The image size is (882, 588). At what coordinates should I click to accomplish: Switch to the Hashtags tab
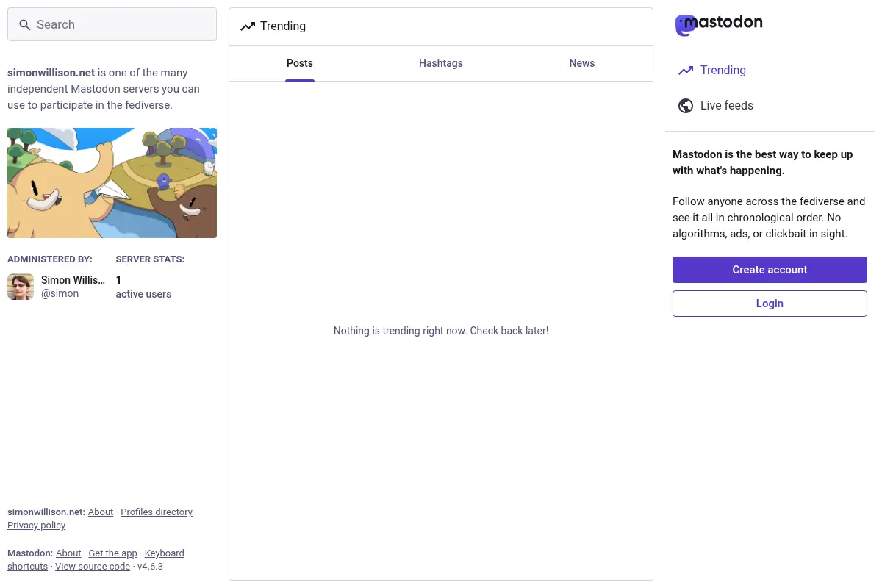441,63
